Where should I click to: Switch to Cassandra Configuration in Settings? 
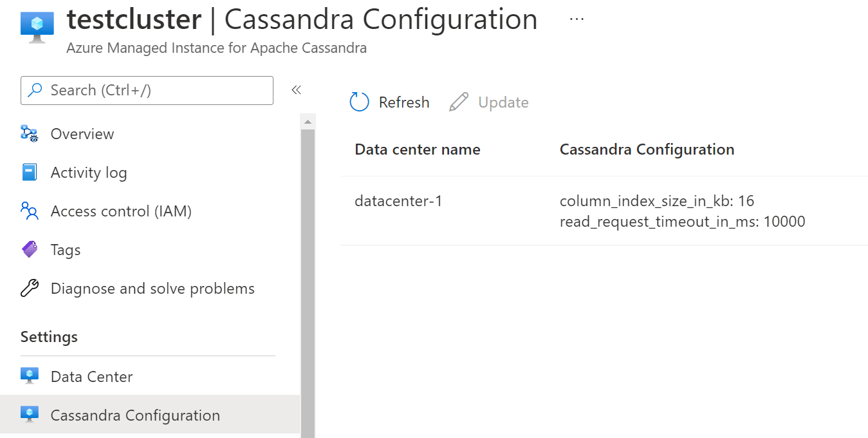[135, 415]
